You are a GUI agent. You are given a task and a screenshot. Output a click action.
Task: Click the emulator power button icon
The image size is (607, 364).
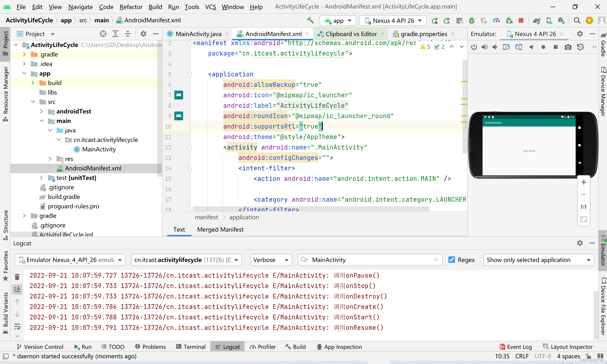pos(474,47)
